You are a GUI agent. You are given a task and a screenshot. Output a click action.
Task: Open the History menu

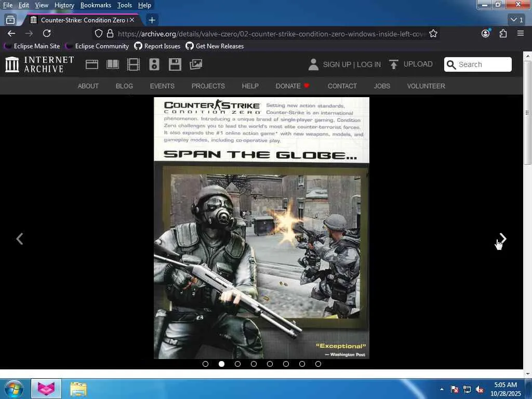click(x=64, y=5)
